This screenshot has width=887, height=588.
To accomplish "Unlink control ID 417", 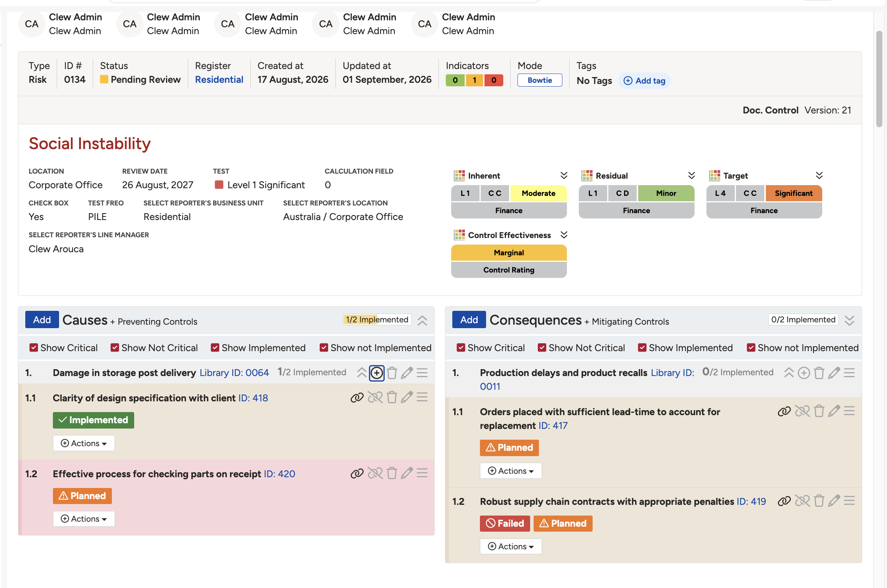I will click(x=802, y=411).
